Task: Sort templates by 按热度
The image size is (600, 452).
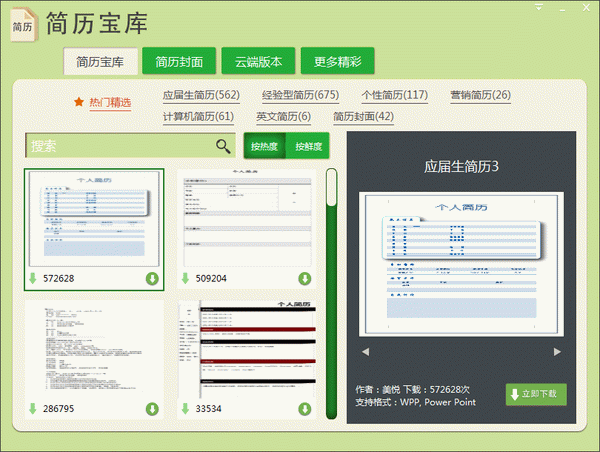Action: point(264,146)
